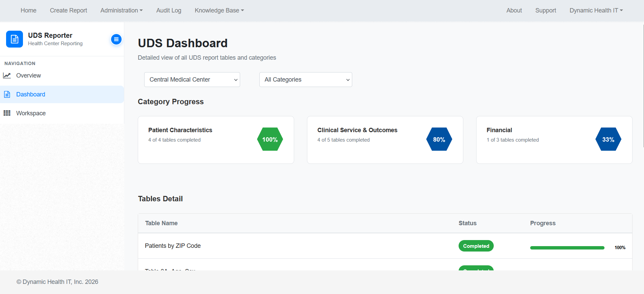Open Create Report from the top menu
This screenshot has width=644, height=294.
pyautogui.click(x=69, y=10)
